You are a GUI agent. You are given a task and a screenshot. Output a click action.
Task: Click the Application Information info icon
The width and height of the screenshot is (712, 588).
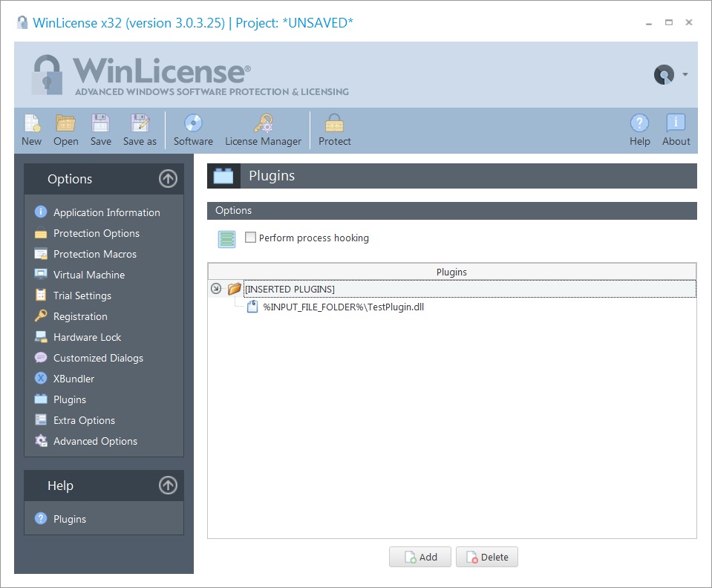pyautogui.click(x=41, y=212)
